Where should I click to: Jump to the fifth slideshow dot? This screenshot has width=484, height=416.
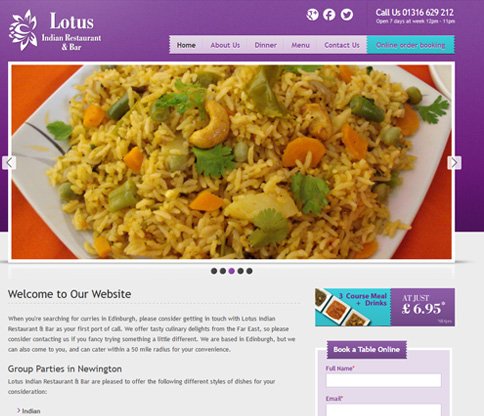tap(249, 271)
